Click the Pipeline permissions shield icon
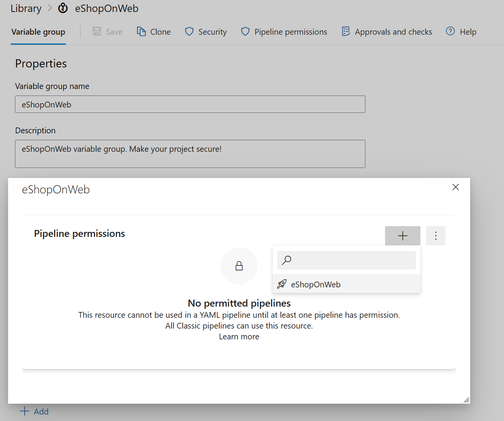504x421 pixels. 245,31
